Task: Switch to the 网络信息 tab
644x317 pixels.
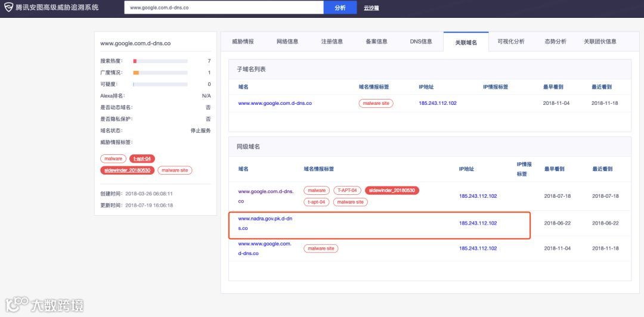Action: click(x=287, y=42)
